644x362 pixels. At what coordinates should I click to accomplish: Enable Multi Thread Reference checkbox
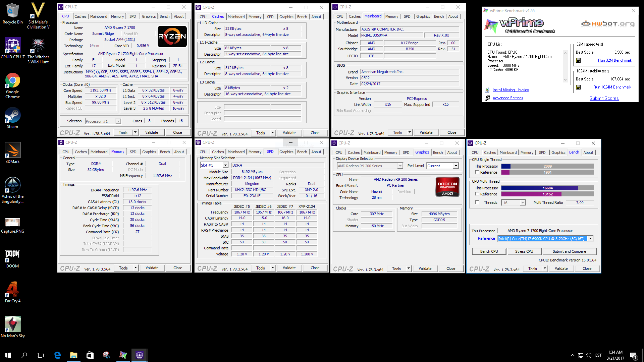click(477, 194)
